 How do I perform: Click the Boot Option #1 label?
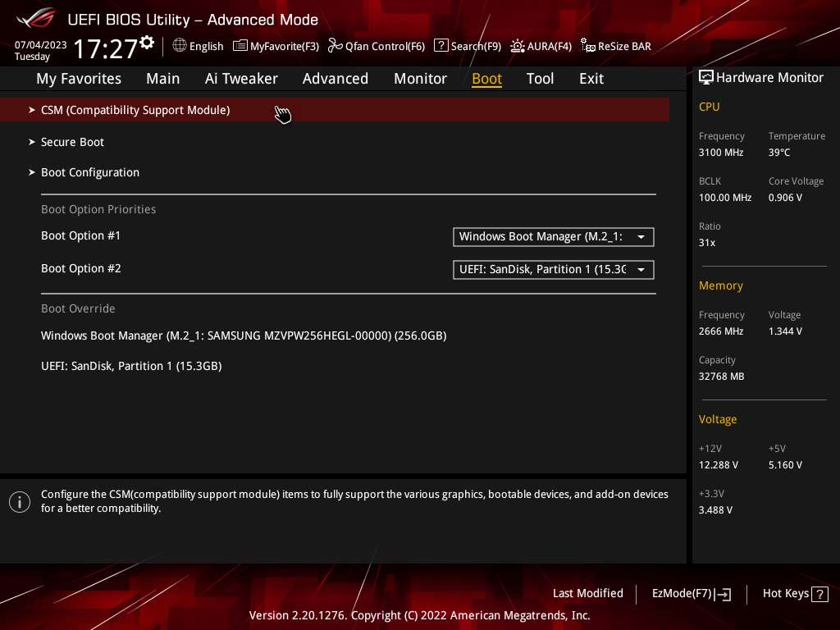point(81,235)
